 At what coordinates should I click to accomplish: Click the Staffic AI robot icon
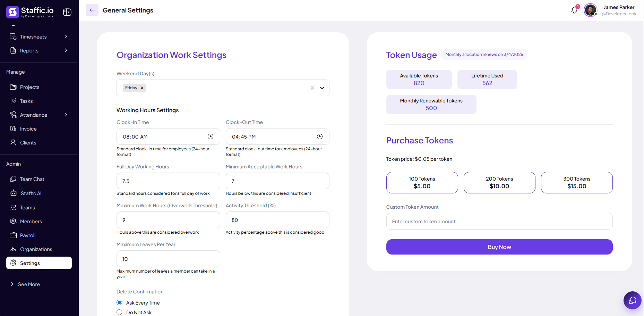click(14, 193)
